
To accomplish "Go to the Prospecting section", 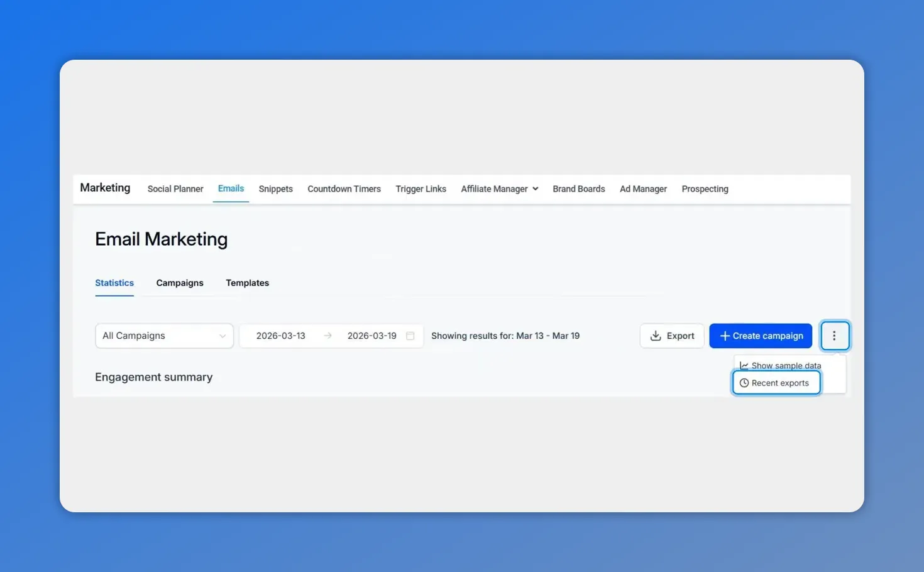I will tap(705, 189).
